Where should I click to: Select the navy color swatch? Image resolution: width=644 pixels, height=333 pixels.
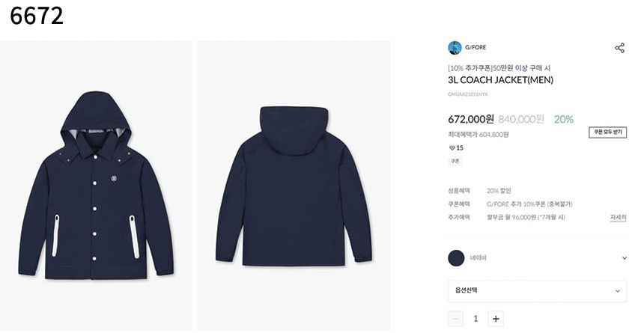456,258
